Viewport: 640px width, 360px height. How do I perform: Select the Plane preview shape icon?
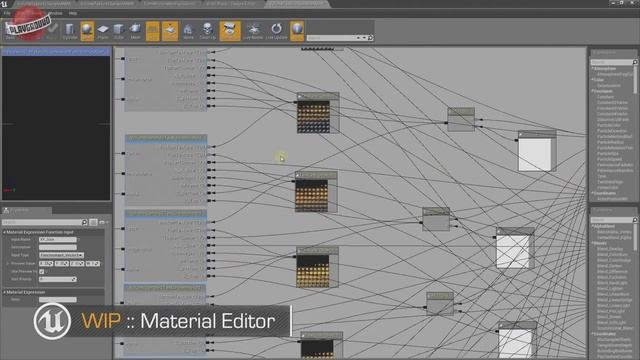pyautogui.click(x=103, y=31)
